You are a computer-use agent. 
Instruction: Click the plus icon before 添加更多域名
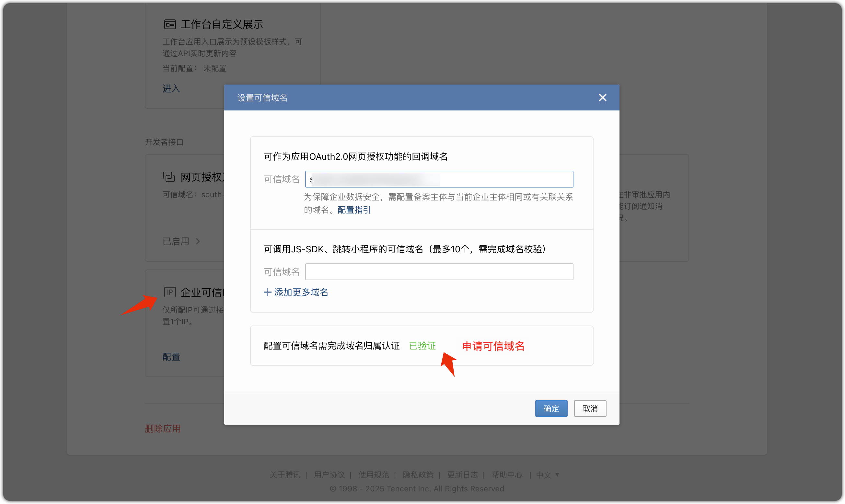pos(267,292)
